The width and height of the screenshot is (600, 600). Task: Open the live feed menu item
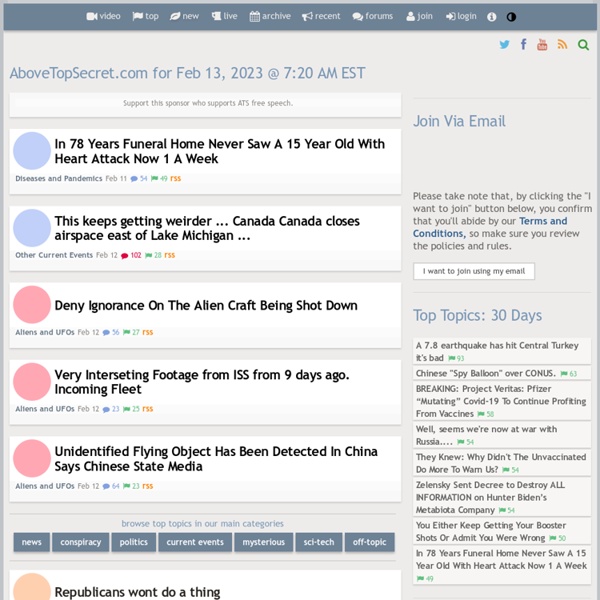pos(225,16)
